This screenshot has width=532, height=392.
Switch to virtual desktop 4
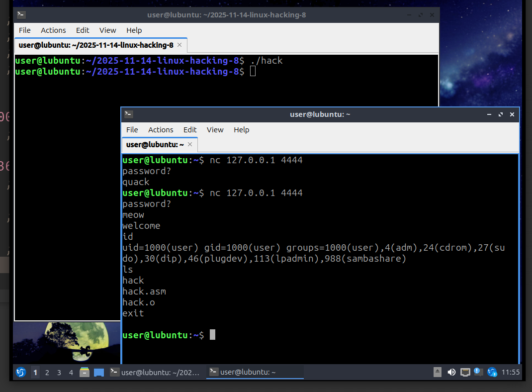71,372
